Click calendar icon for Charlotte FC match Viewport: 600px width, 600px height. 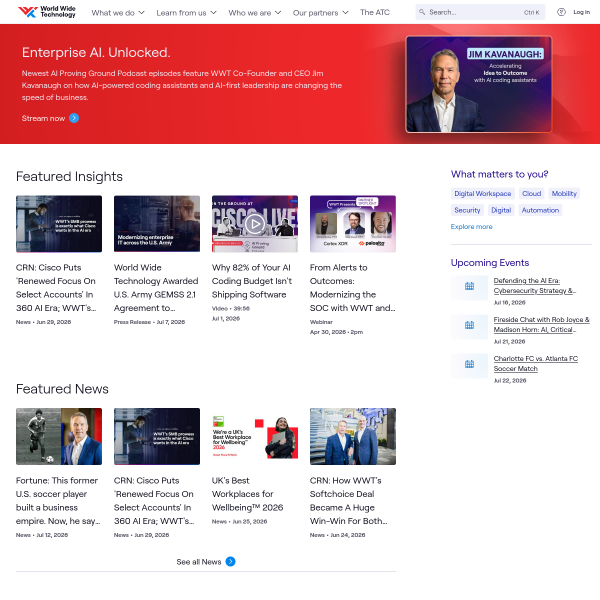470,364
